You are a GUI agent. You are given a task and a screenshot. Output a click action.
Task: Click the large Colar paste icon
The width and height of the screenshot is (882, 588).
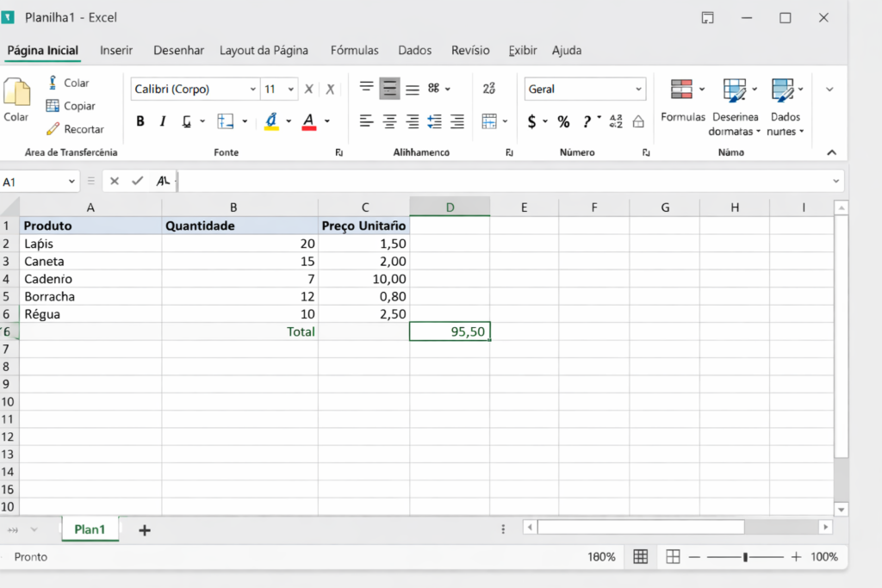click(16, 93)
